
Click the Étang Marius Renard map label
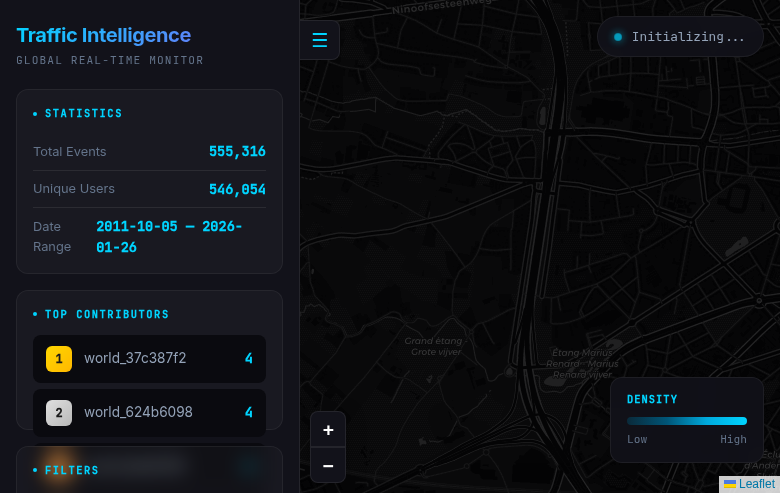click(582, 364)
